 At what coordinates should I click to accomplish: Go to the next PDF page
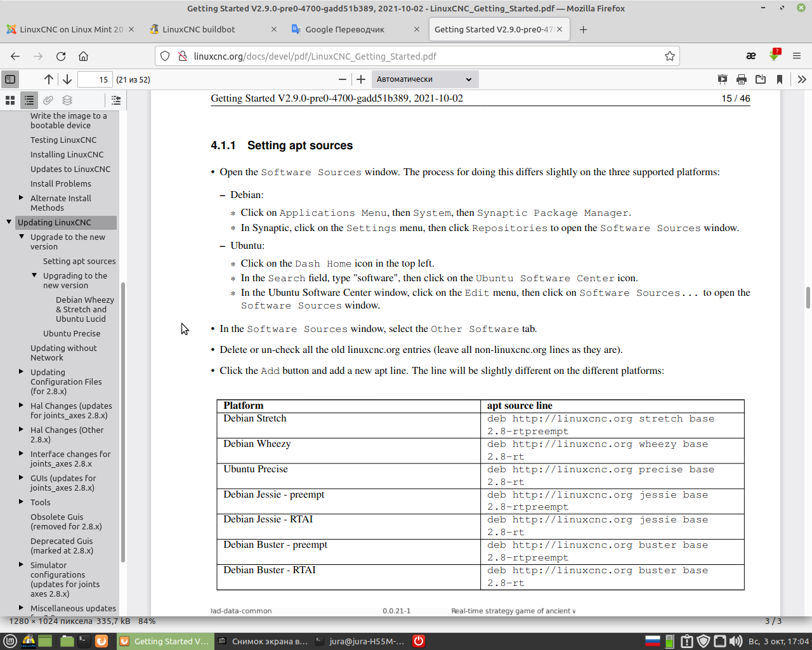(x=67, y=79)
